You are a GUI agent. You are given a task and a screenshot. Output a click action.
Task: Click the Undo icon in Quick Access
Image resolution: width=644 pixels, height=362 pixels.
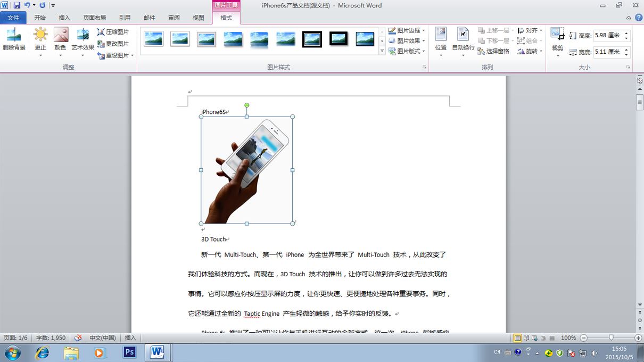coord(27,5)
